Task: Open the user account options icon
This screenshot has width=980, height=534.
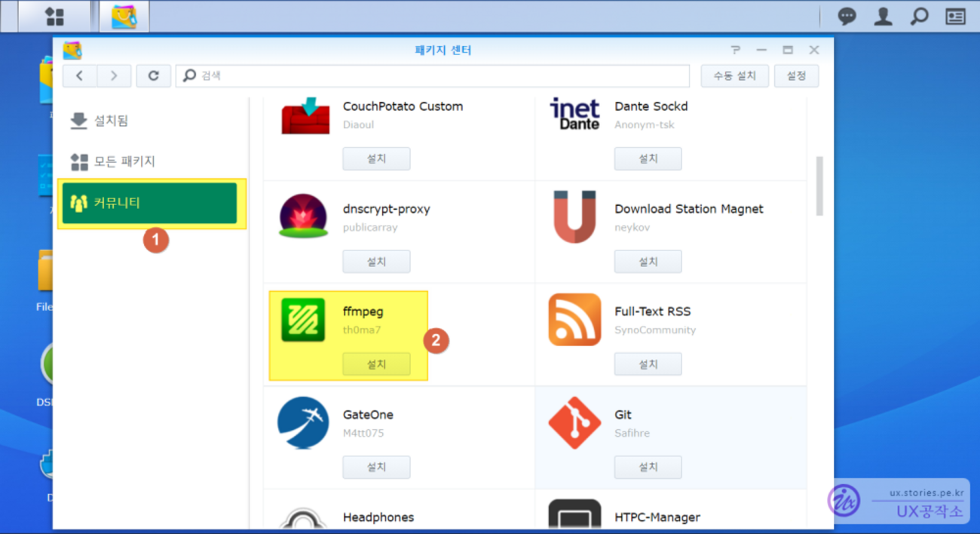Action: 884,17
